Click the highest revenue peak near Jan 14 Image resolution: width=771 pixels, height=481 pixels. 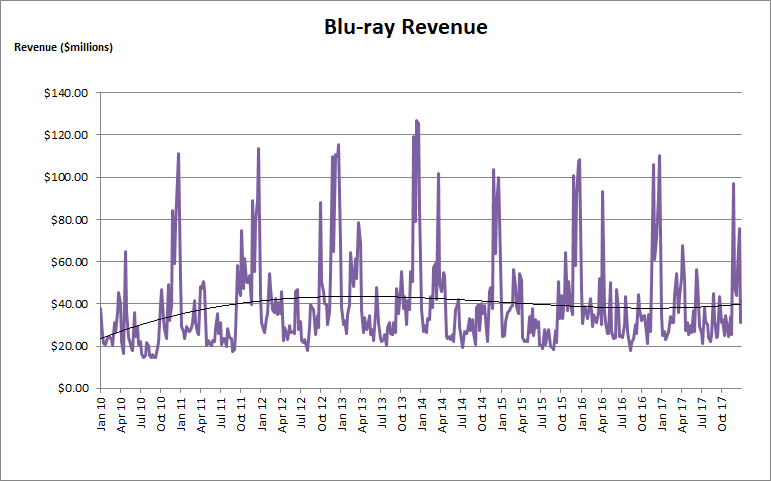[x=416, y=121]
